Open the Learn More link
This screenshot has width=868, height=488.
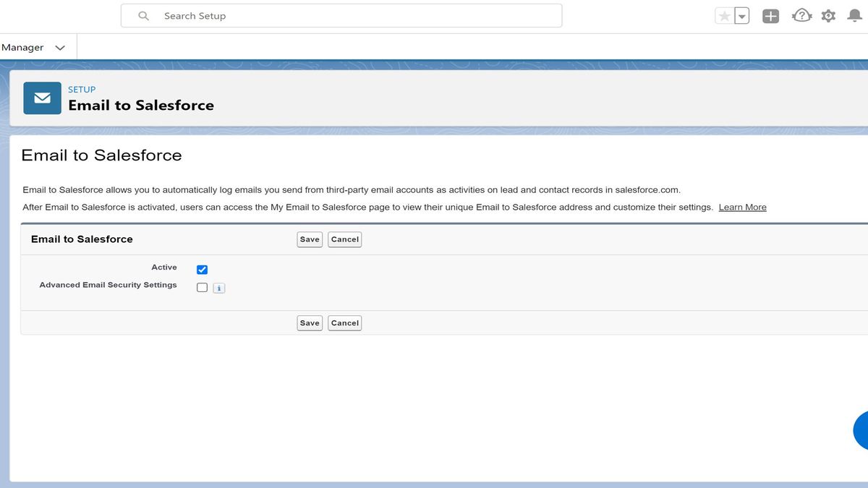coord(742,207)
